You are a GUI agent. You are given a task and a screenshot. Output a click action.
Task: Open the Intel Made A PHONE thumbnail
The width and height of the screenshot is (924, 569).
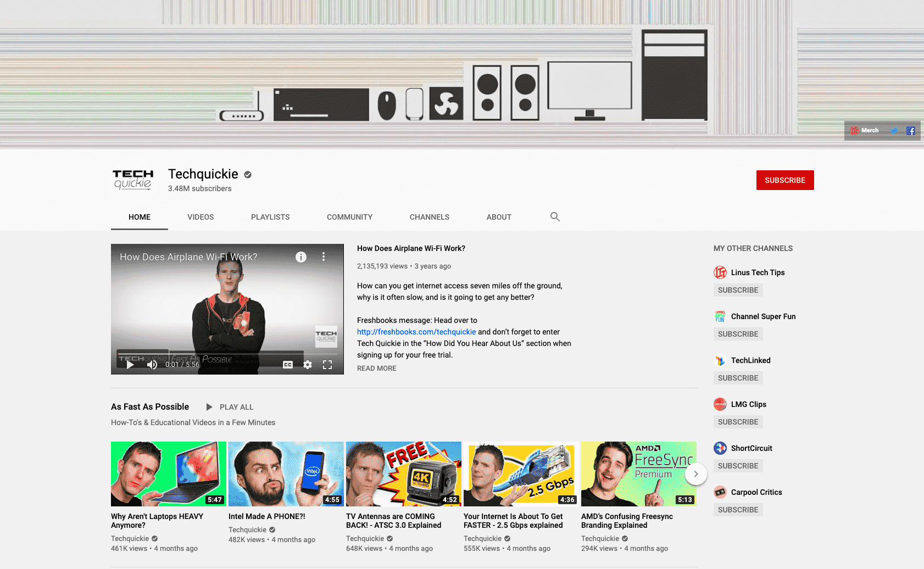tap(286, 474)
